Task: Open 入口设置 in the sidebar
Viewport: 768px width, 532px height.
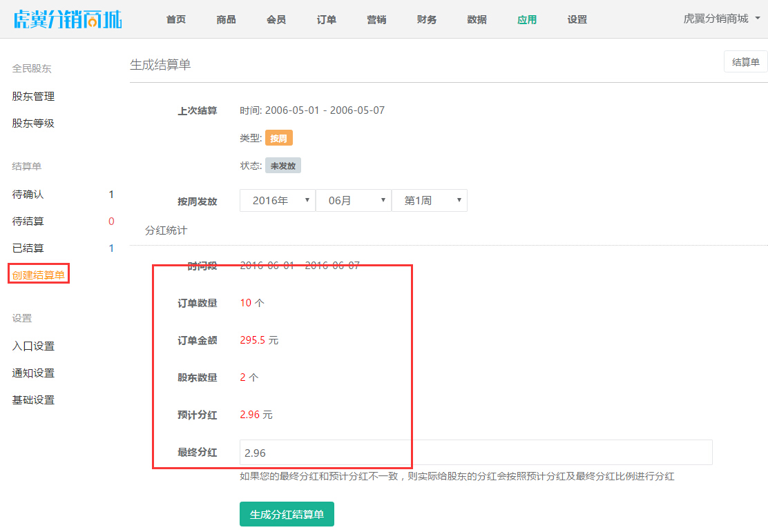Action: pyautogui.click(x=33, y=346)
